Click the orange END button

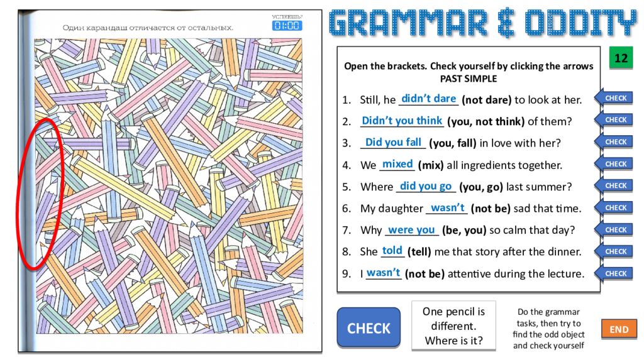click(x=619, y=329)
